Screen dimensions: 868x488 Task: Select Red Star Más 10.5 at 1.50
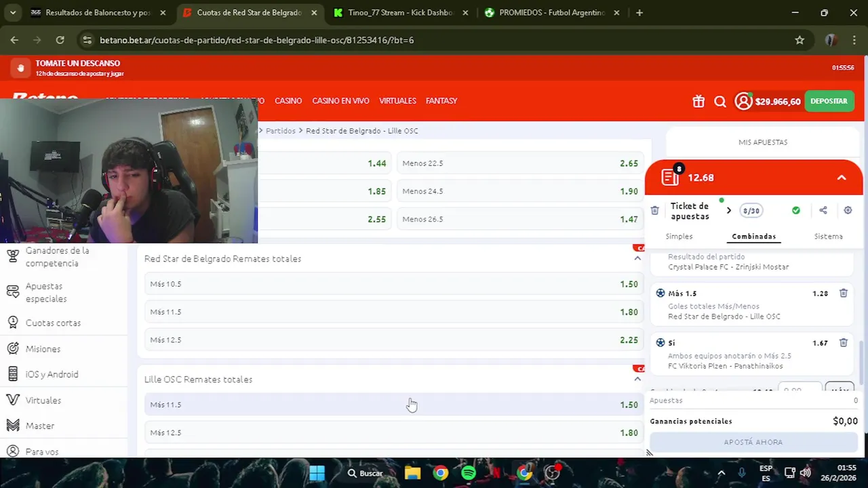(394, 284)
